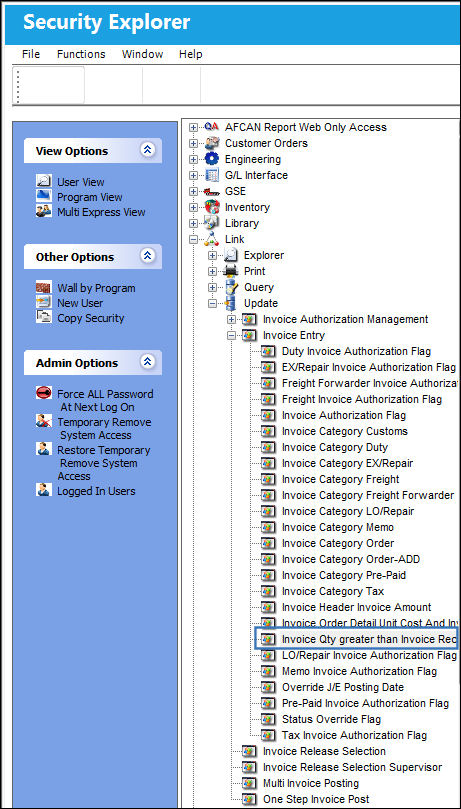Expand the Engineering tree node
The width and height of the screenshot is (461, 809).
pyautogui.click(x=193, y=159)
